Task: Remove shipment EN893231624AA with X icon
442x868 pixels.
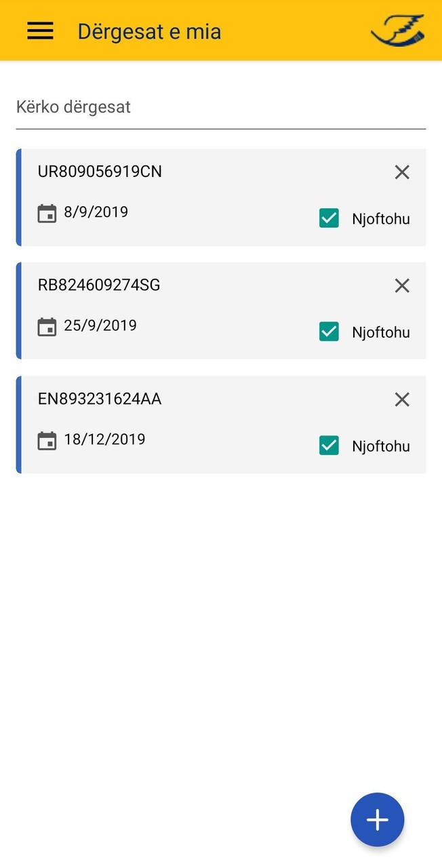Action: click(x=402, y=399)
